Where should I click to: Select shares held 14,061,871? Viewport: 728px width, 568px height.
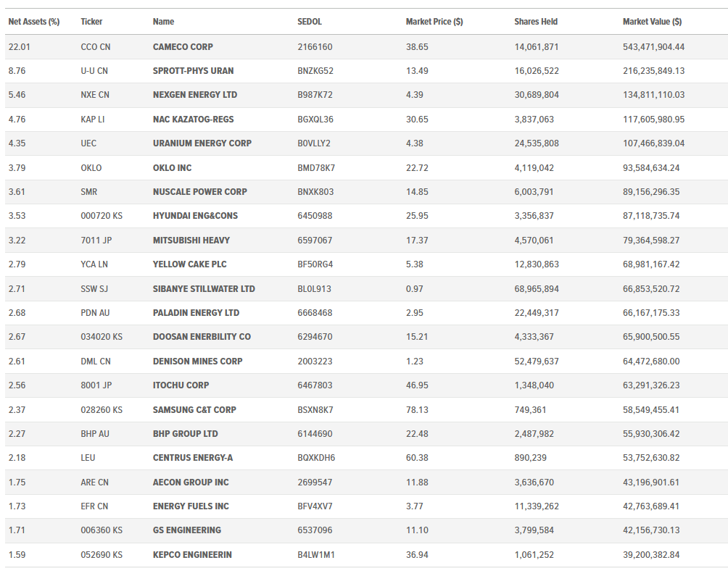[537, 47]
